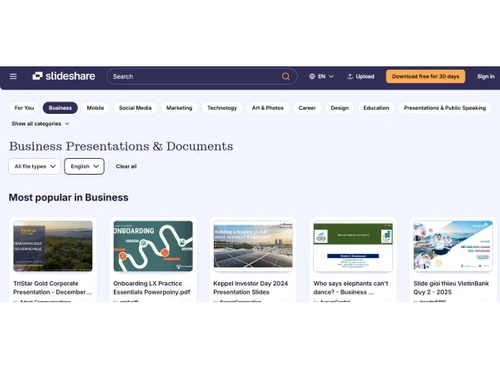The image size is (500, 375).
Task: Select the For You category
Action: coord(24,108)
